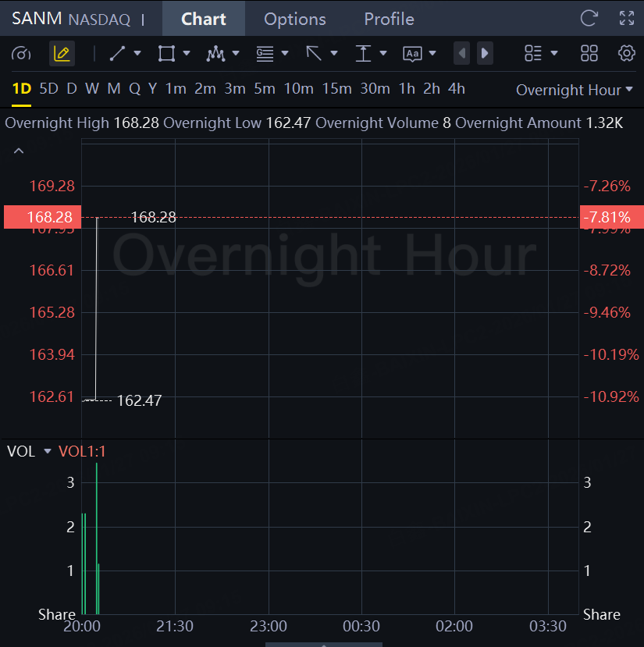Screen dimensions: 644x647
Task: Select the 2m interval
Action: [x=205, y=89]
